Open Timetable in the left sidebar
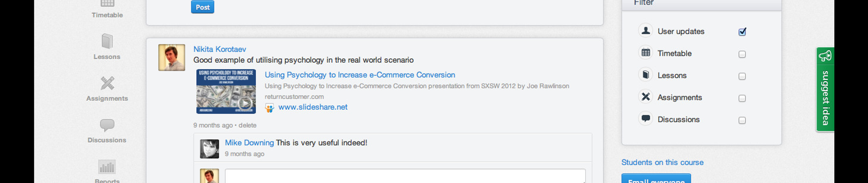868x183 pixels. (107, 8)
